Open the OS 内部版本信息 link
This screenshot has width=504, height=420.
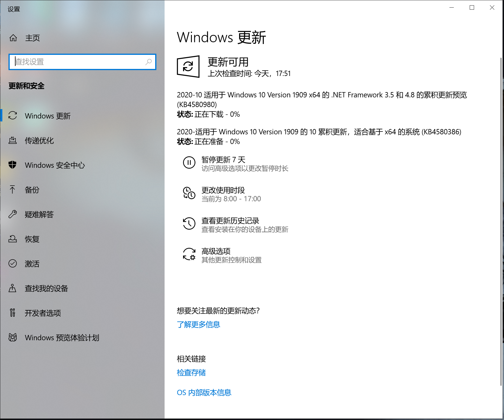click(x=204, y=392)
